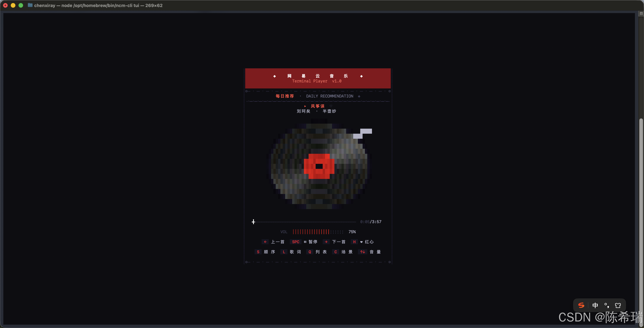The height and width of the screenshot is (328, 644).
Task: Show lyrics with the L 歌词 hint
Action: 291,252
